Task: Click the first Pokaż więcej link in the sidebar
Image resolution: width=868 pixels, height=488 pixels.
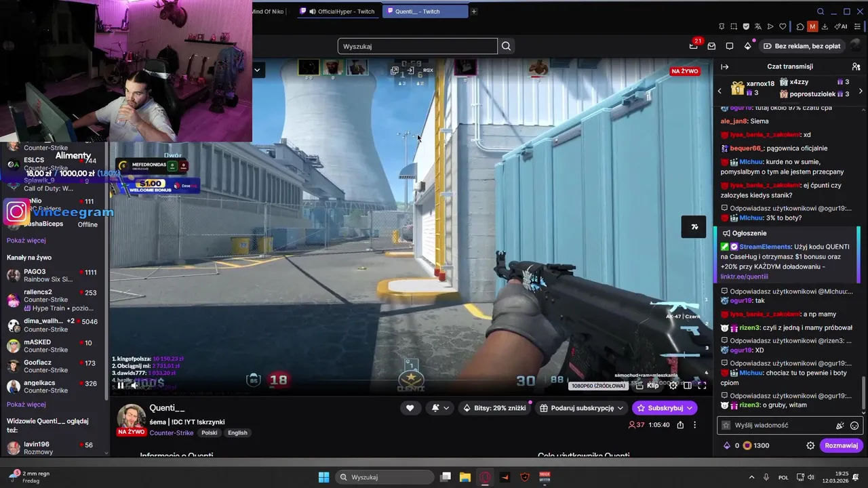Action: (26, 240)
